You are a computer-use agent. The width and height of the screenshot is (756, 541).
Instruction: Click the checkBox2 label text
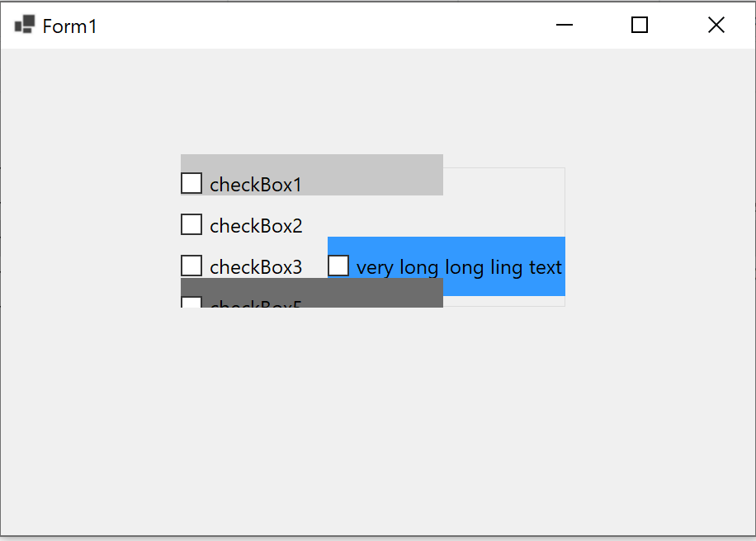254,224
